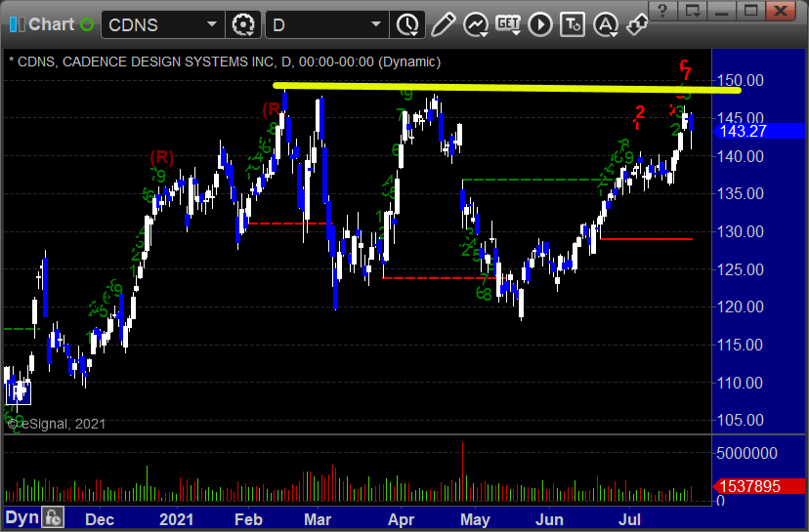Image resolution: width=809 pixels, height=532 pixels.
Task: Click the tall red May volume spike bar
Action: 462,471
